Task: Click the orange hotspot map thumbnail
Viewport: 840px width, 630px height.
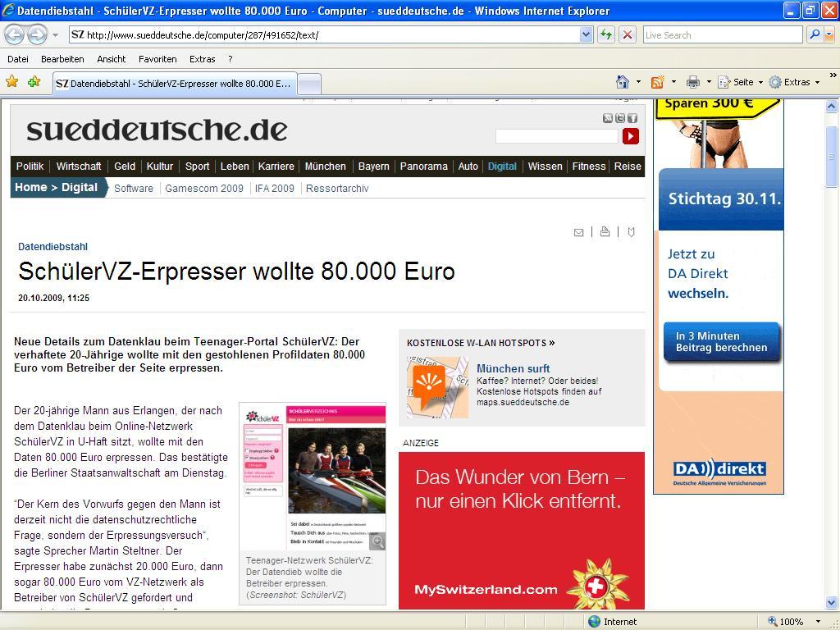Action: (437, 387)
